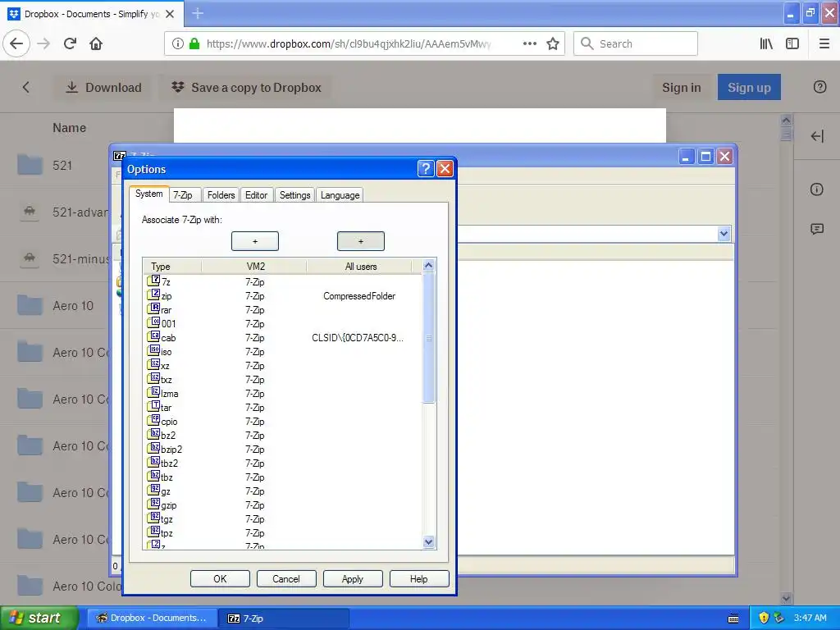Click the tgz file type icon
Viewport: 840px width, 630px height.
(153, 518)
